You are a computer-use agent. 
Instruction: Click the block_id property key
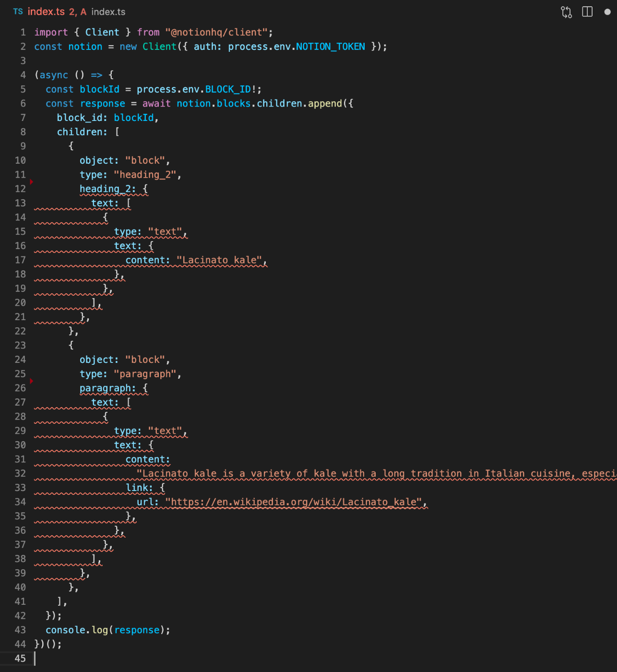[x=80, y=118]
